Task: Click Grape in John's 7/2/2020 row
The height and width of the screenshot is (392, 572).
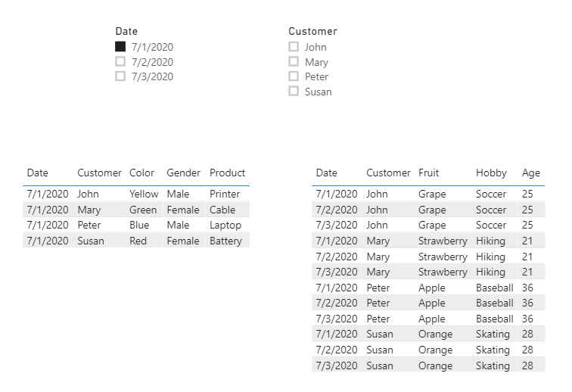Action: [x=432, y=210]
